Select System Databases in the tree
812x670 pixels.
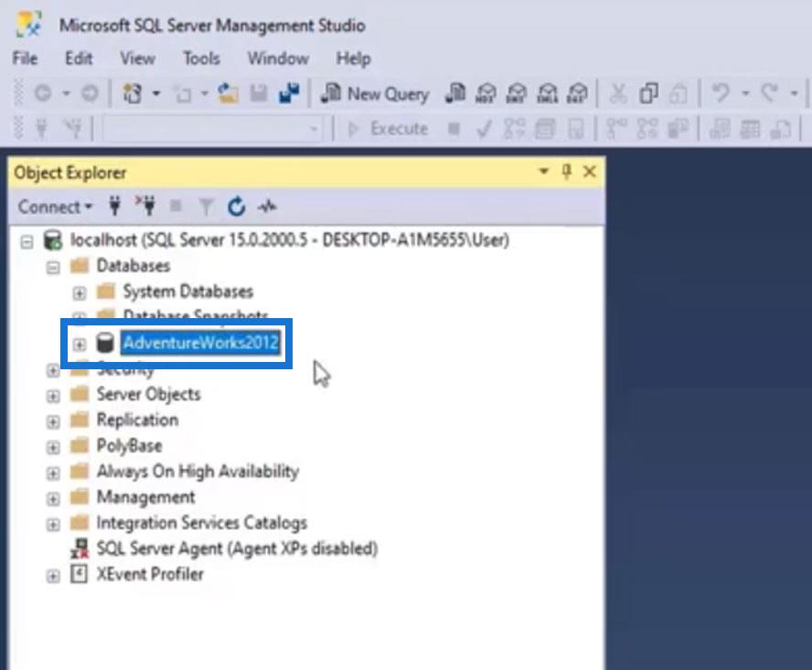(x=188, y=292)
